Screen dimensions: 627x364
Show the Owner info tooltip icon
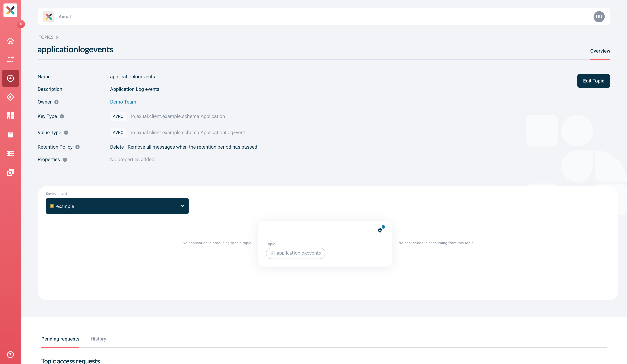[56, 102]
